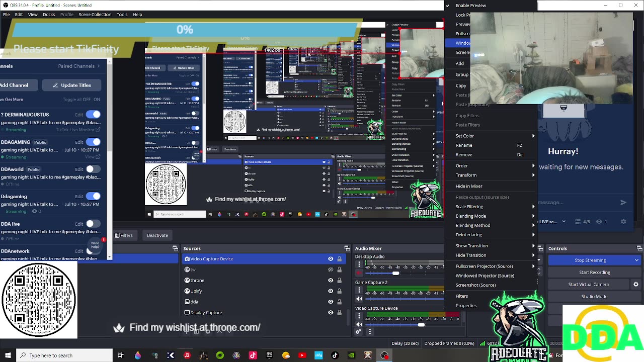Show the hidden tw source
This screenshot has width=644, height=362.
click(331, 269)
